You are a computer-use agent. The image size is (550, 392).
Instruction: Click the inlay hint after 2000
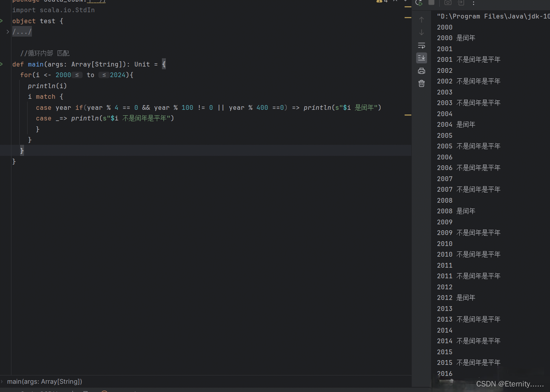coord(77,75)
